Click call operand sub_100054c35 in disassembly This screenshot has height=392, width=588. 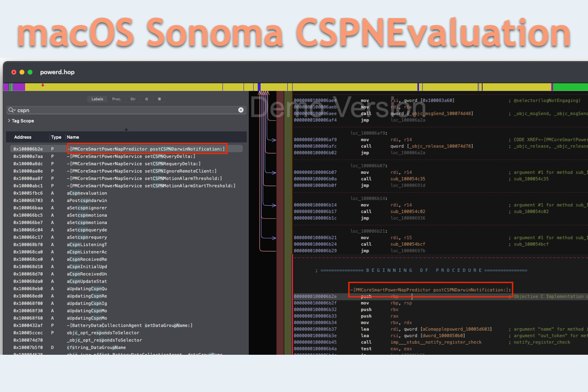pos(408,179)
